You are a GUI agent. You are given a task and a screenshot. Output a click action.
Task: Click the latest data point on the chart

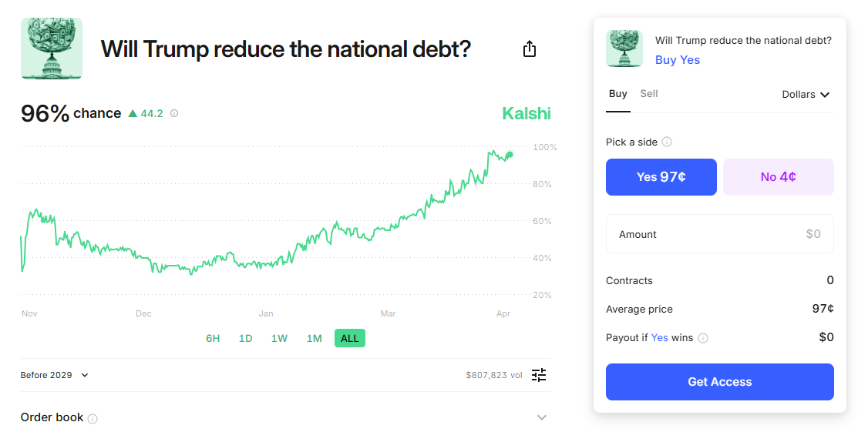[510, 155]
